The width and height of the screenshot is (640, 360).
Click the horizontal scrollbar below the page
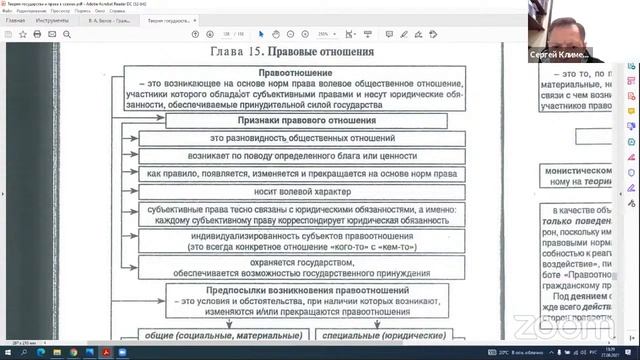pyautogui.click(x=245, y=342)
